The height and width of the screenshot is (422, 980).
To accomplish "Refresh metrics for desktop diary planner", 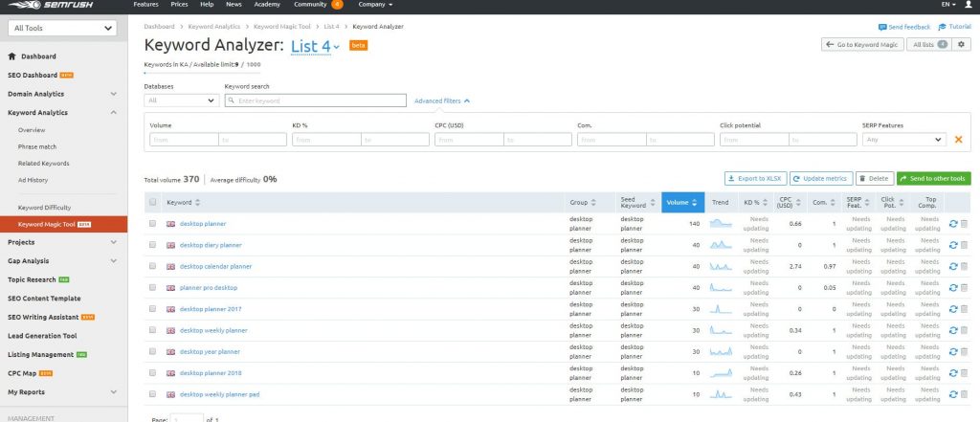I will click(953, 245).
